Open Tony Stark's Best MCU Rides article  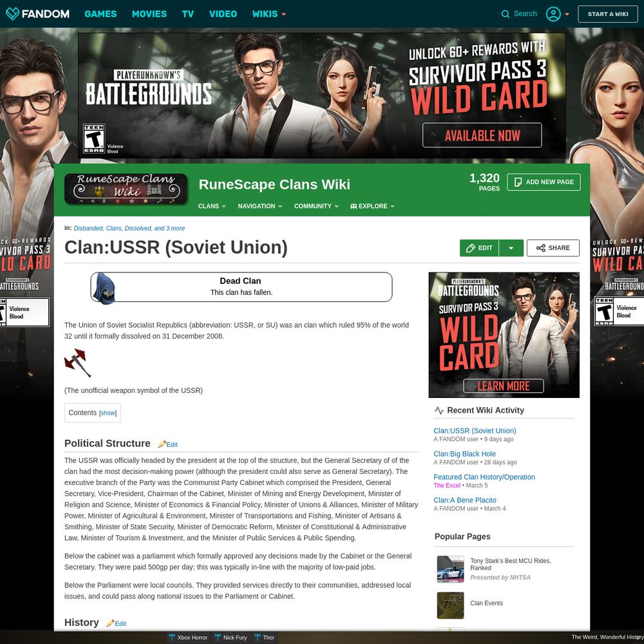[x=511, y=564]
